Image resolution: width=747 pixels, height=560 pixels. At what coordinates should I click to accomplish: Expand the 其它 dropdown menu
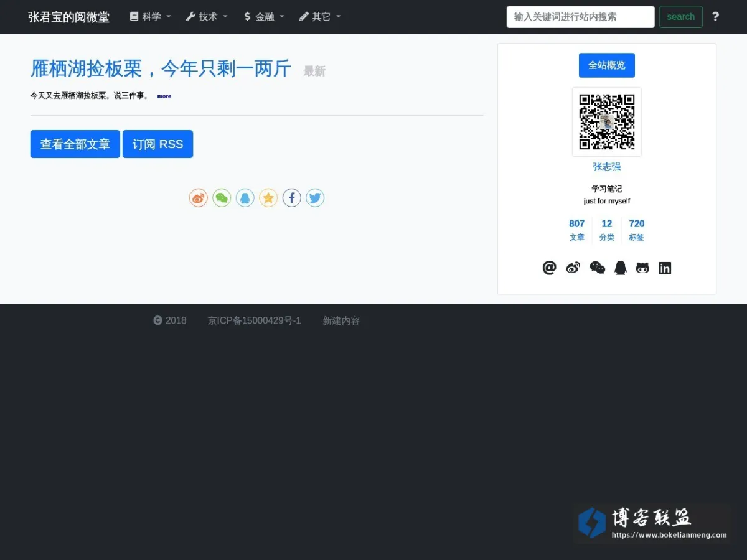point(320,17)
